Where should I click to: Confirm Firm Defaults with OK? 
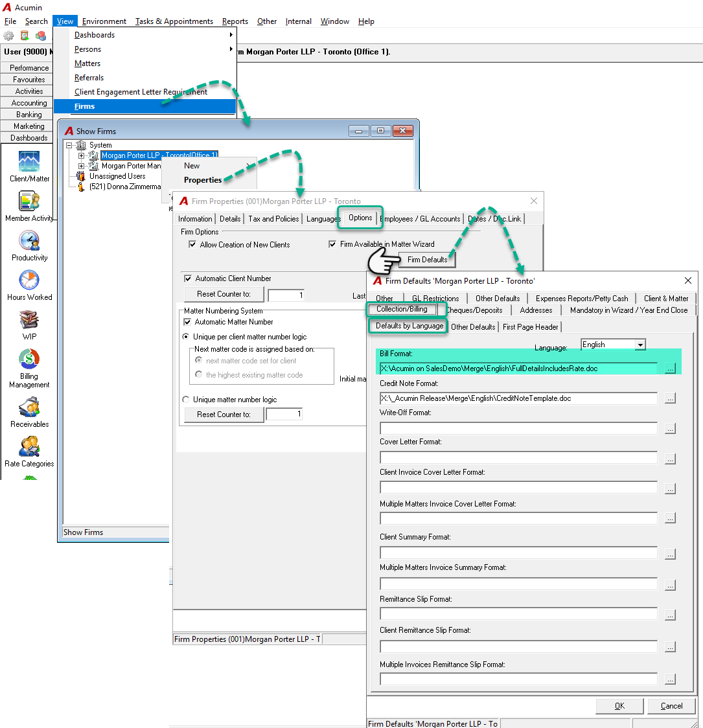619,706
